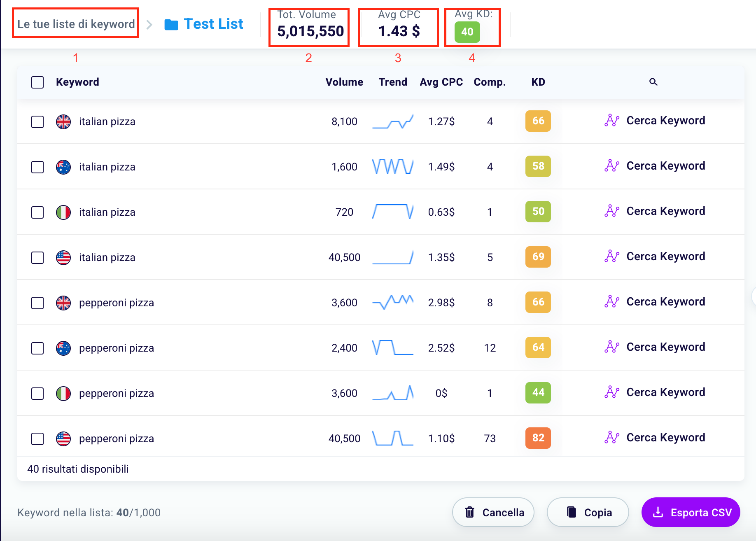Click the trash icon on Cancella button

(x=469, y=512)
